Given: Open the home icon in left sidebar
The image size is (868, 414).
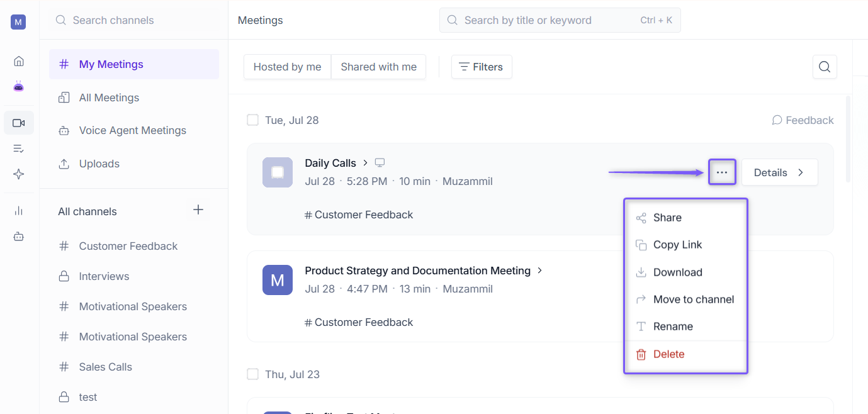Looking at the screenshot, I should (19, 61).
